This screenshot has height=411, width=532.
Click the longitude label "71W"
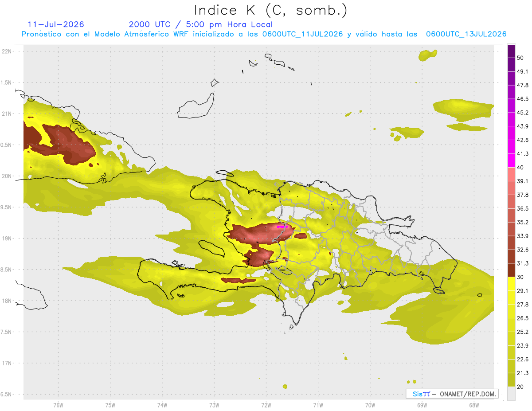[x=318, y=405]
